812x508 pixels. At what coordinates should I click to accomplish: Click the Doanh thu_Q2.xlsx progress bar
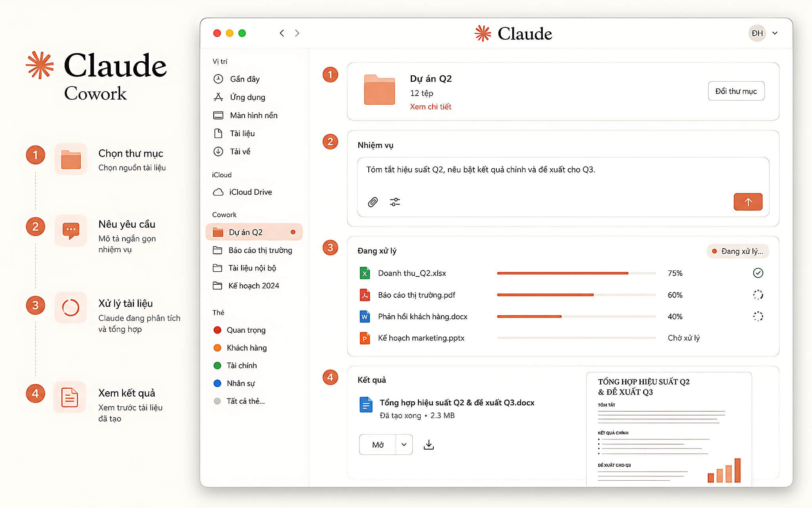[x=576, y=273]
